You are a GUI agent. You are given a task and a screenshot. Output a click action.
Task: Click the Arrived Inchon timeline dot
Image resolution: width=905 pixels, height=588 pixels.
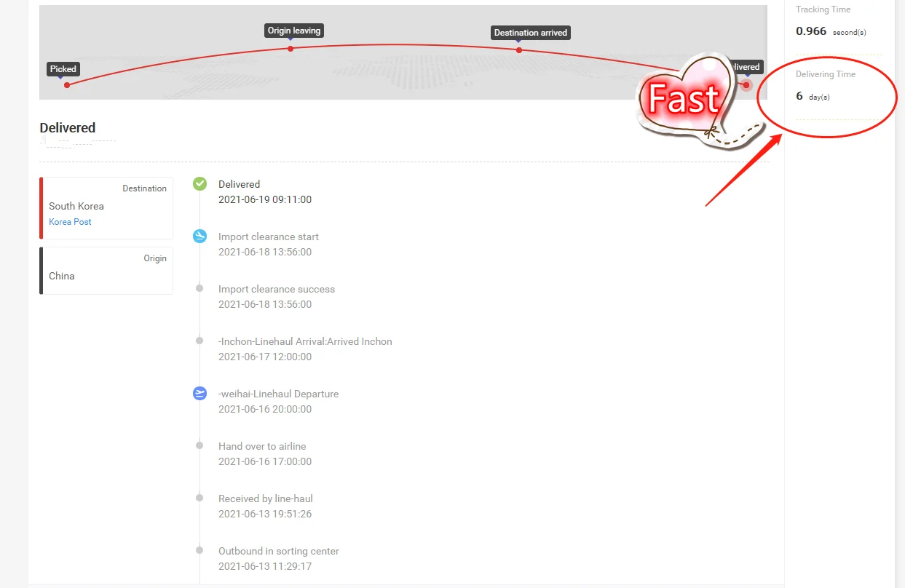pyautogui.click(x=199, y=341)
